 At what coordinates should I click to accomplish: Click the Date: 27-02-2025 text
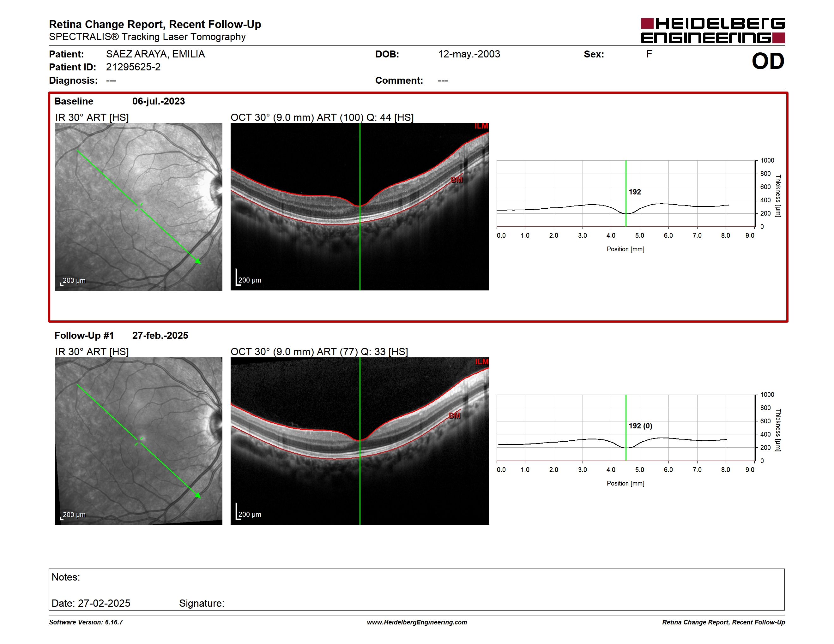91,603
